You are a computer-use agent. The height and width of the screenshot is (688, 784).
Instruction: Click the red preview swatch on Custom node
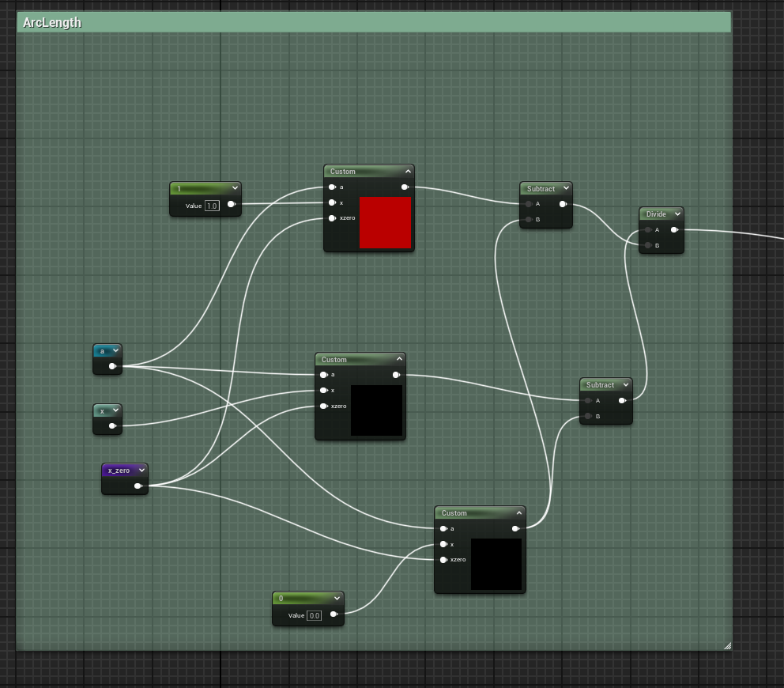tap(385, 223)
